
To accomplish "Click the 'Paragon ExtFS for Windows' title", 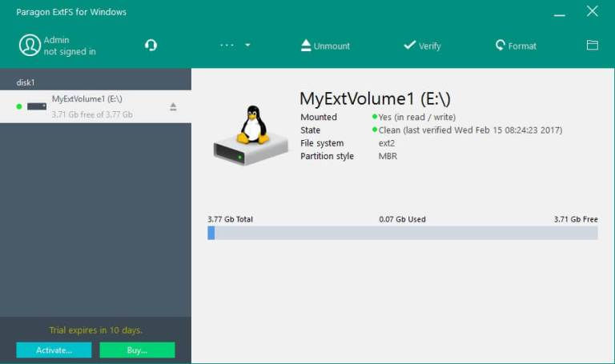I will click(x=71, y=12).
